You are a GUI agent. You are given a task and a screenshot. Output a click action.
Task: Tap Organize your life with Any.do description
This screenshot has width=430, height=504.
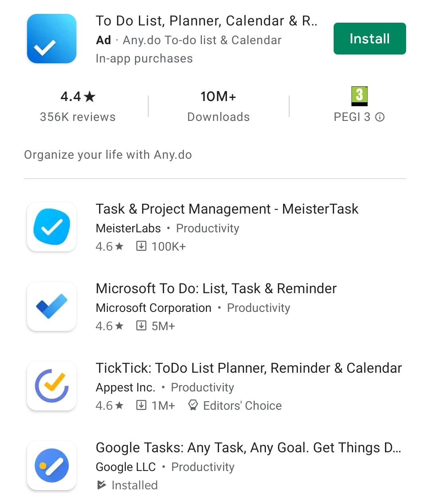coord(108,155)
